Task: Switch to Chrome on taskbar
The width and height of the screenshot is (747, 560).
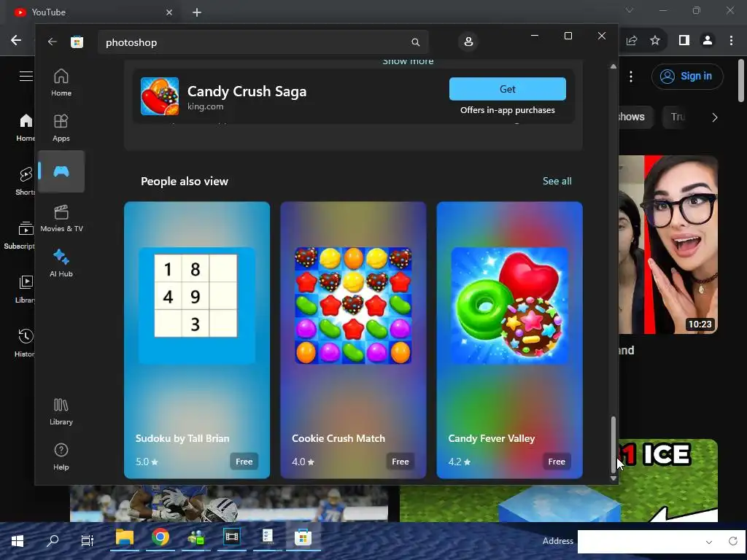Action: click(160, 537)
